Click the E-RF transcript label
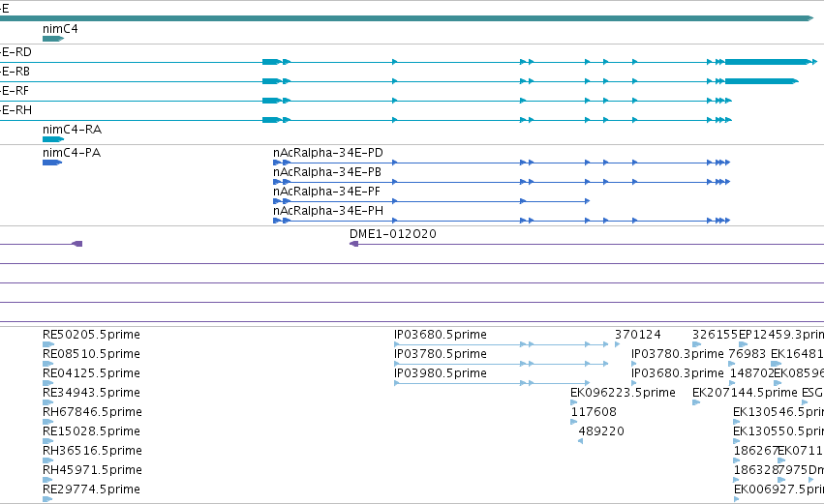This screenshot has width=824, height=504. pyautogui.click(x=15, y=91)
